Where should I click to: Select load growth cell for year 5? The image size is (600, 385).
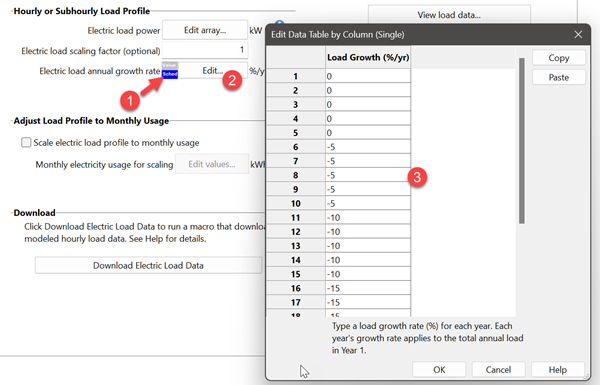tap(368, 133)
